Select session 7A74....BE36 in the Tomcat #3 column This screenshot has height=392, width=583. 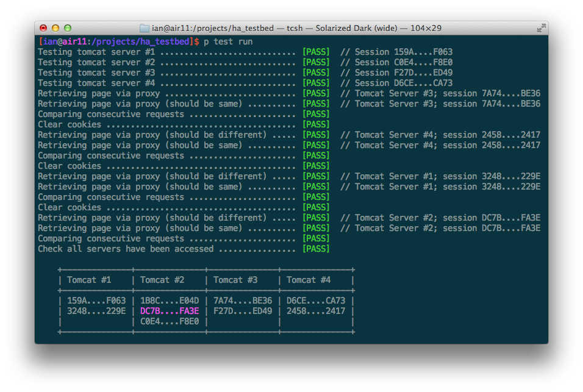[x=243, y=301]
